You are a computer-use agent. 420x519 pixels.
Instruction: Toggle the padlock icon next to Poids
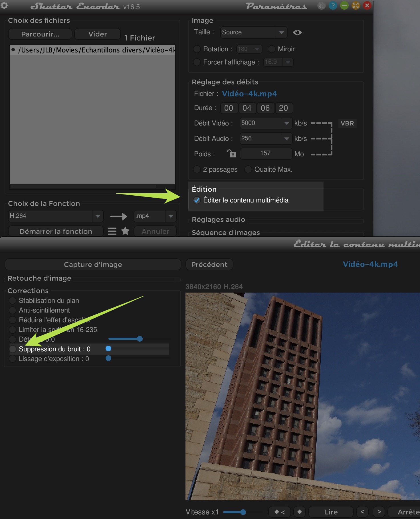coord(231,154)
